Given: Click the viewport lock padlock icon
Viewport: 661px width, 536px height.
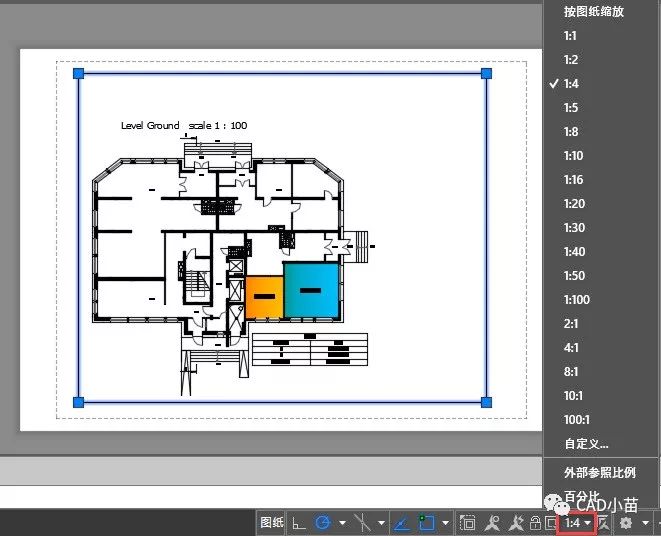Looking at the screenshot, I should click(535, 522).
